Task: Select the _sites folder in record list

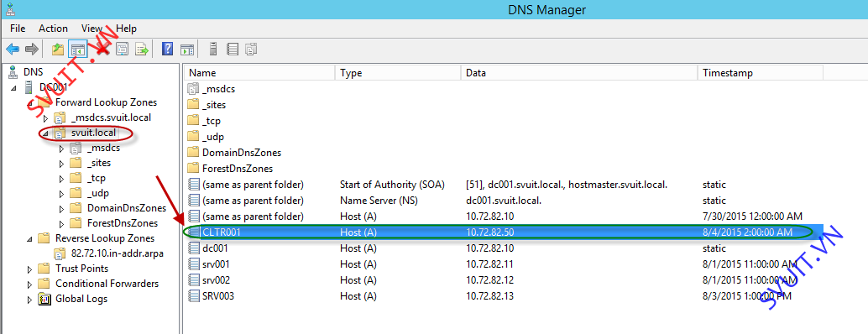Action: click(x=214, y=105)
